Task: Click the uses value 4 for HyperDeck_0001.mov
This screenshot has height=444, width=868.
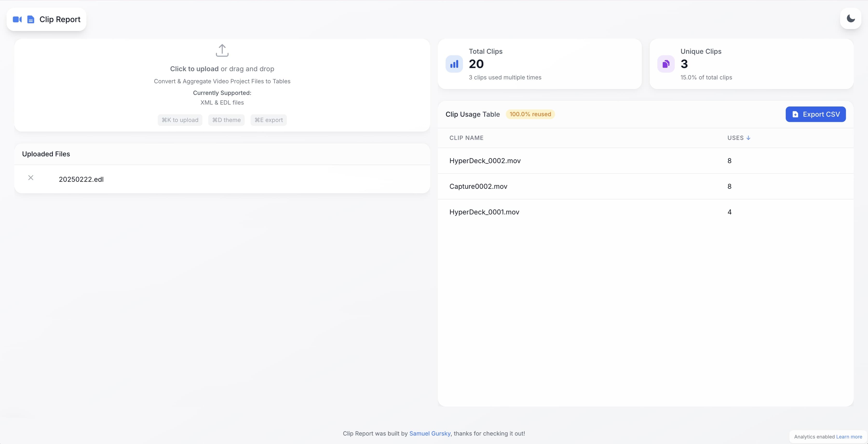Action: click(x=730, y=212)
